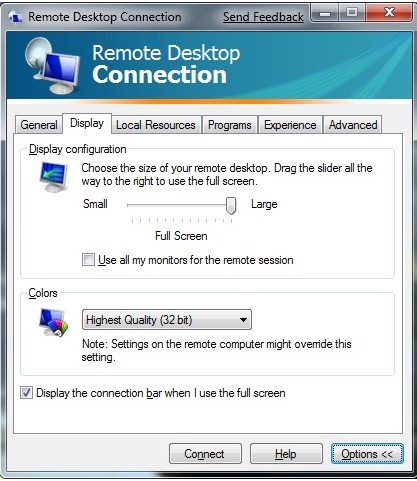
Task: Open the Advanced tab
Action: tap(353, 125)
